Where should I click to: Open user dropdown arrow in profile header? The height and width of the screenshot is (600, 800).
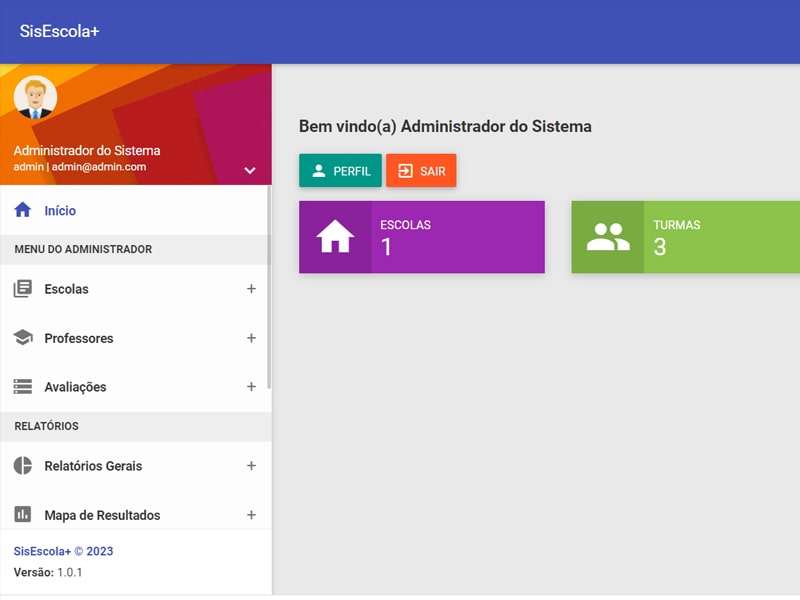click(x=250, y=170)
